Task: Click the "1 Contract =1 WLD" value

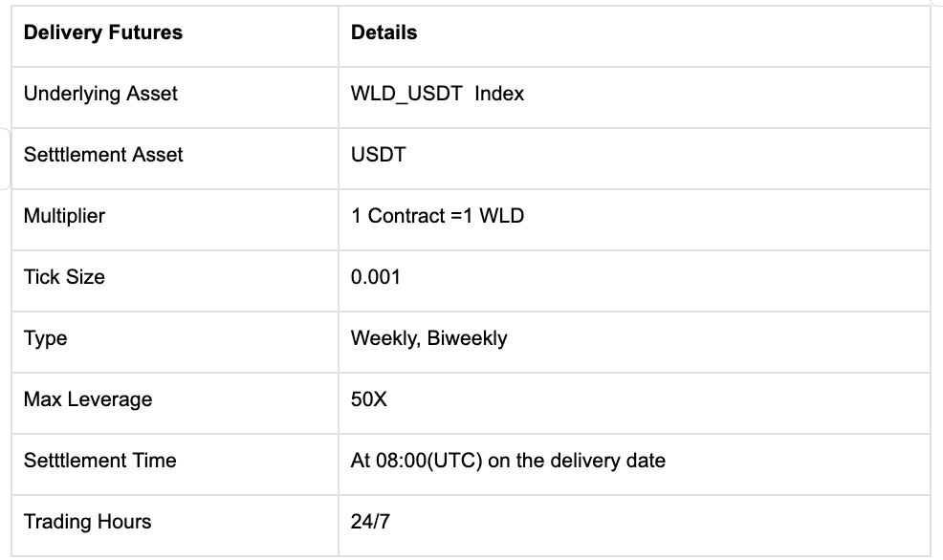Action: click(x=437, y=216)
